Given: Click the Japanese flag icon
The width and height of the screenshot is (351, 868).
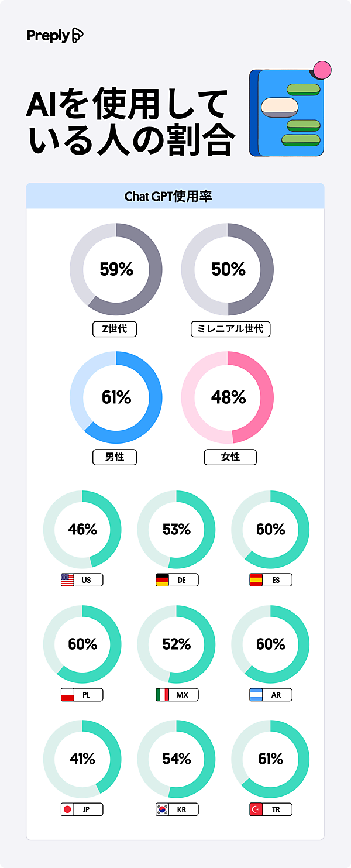Looking at the screenshot, I should point(67,809).
